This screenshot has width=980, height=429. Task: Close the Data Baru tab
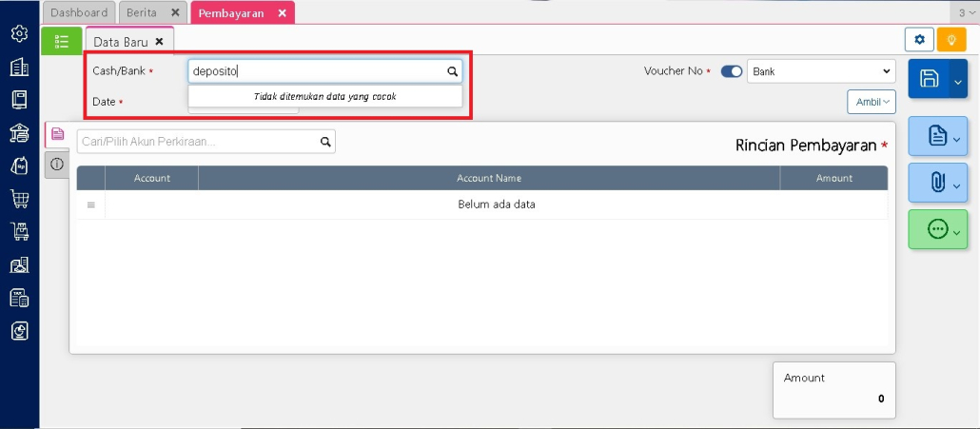click(159, 42)
